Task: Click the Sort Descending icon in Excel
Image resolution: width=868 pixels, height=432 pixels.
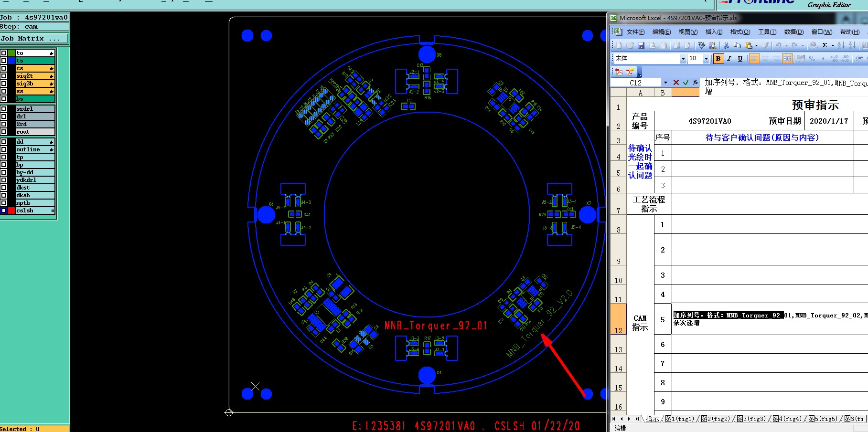Action: pos(852,45)
